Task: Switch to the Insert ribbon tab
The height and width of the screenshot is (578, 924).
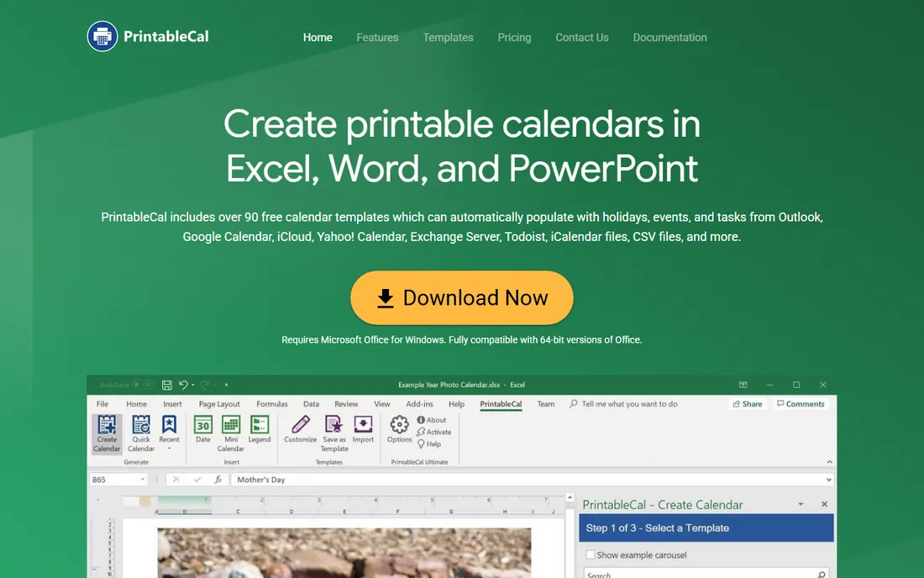Action: coord(172,404)
